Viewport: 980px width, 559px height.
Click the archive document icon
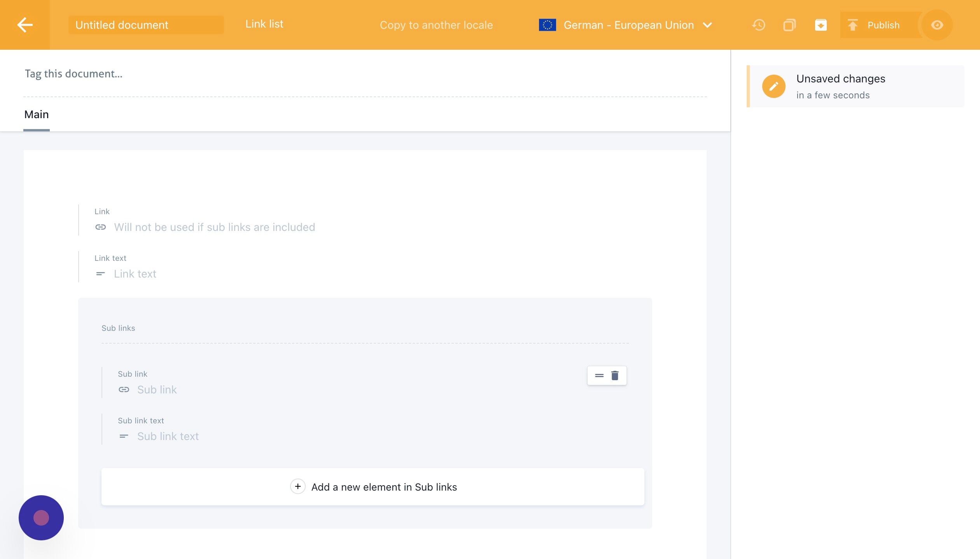point(821,25)
